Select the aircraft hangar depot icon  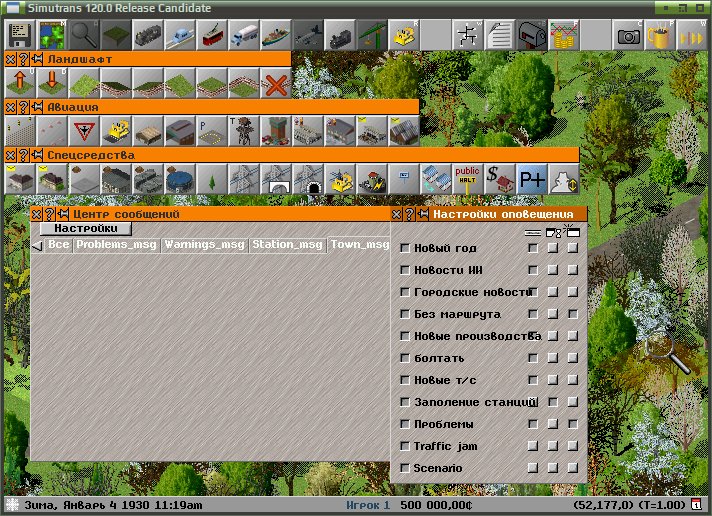coord(180,131)
